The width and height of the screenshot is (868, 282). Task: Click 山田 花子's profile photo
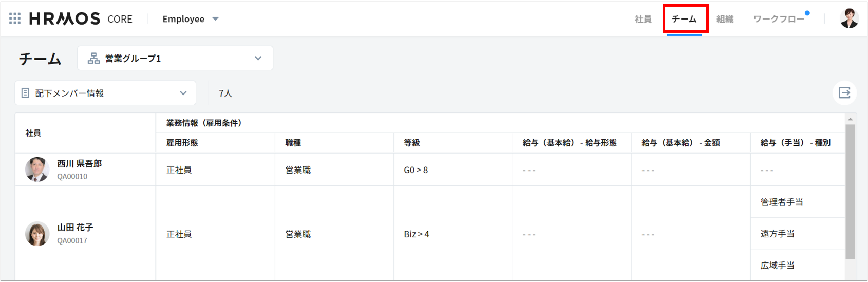pos(37,234)
